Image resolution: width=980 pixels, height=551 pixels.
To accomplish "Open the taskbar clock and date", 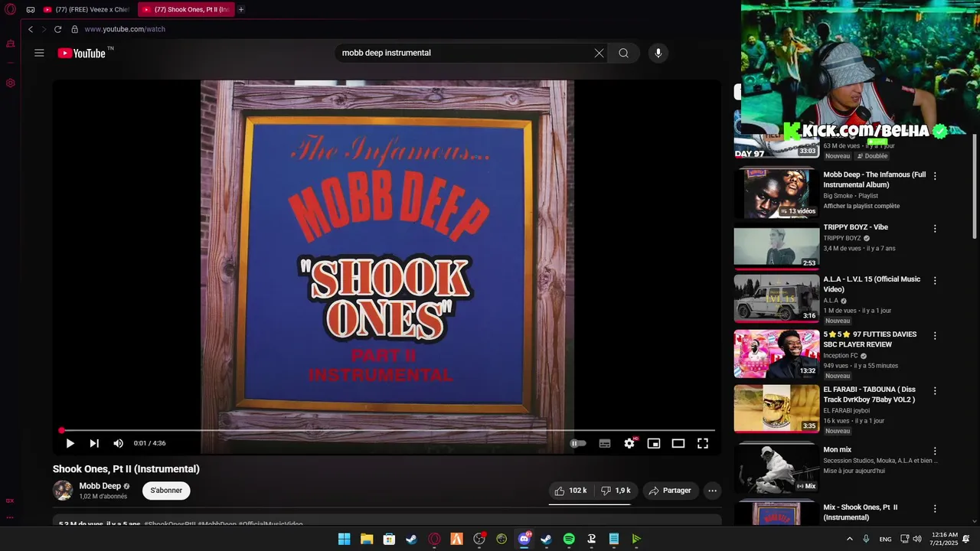I will pos(944,539).
